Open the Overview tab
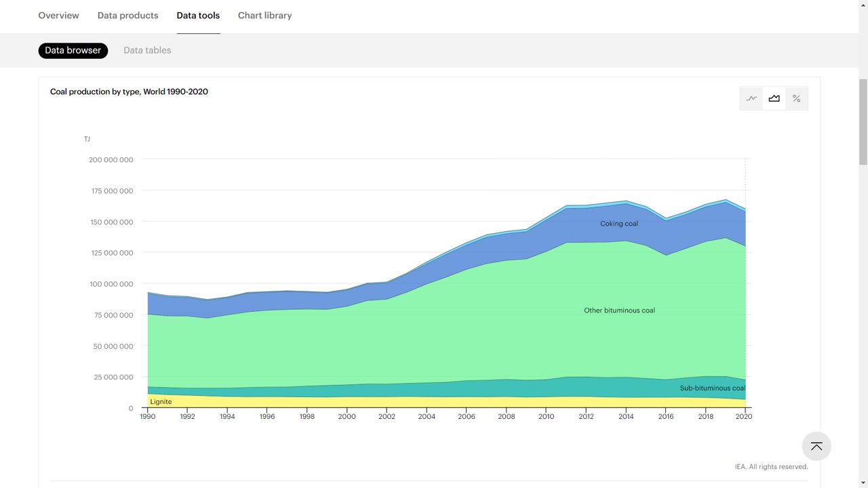The image size is (868, 488). click(58, 16)
